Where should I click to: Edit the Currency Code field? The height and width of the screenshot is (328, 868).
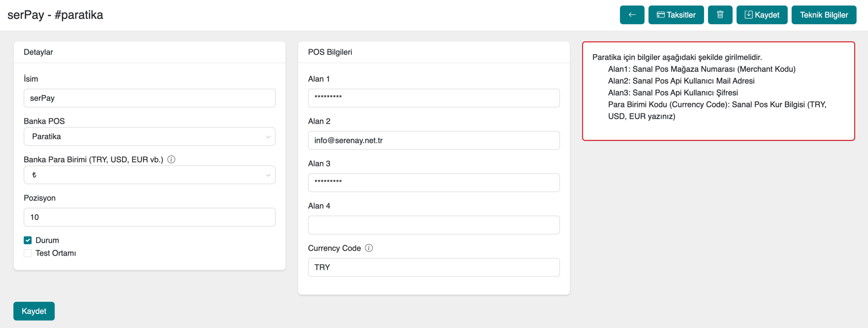[x=434, y=267]
